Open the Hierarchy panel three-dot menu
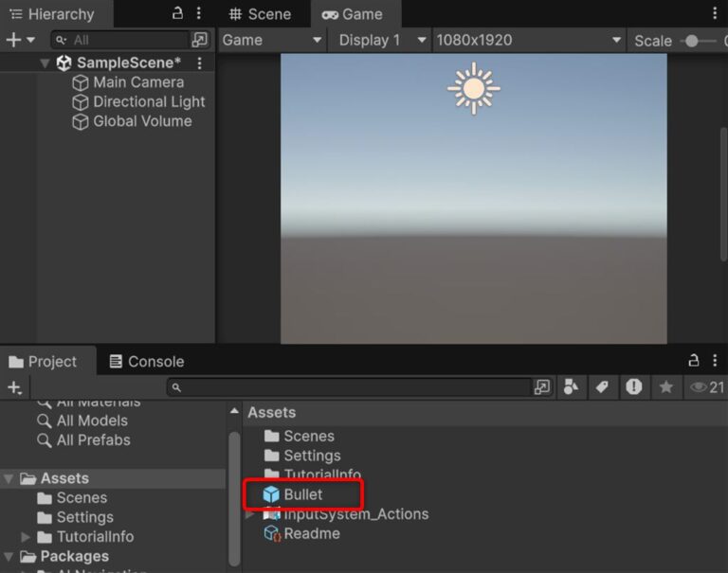The image size is (728, 573). coord(199,13)
